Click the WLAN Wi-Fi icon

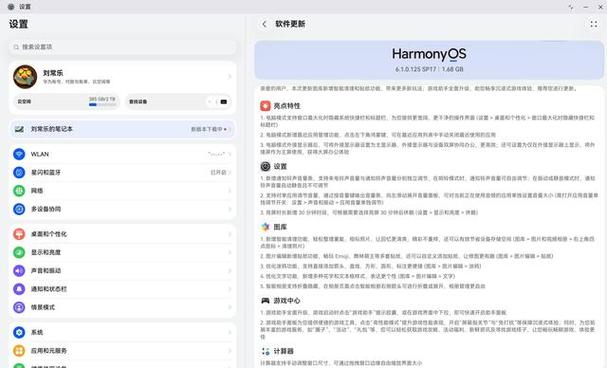[19, 154]
